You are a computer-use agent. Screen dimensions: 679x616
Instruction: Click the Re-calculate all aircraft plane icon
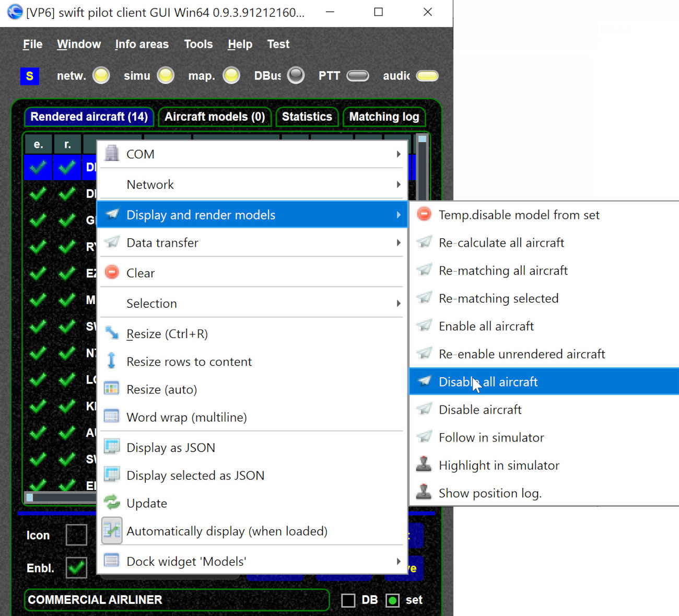click(424, 242)
